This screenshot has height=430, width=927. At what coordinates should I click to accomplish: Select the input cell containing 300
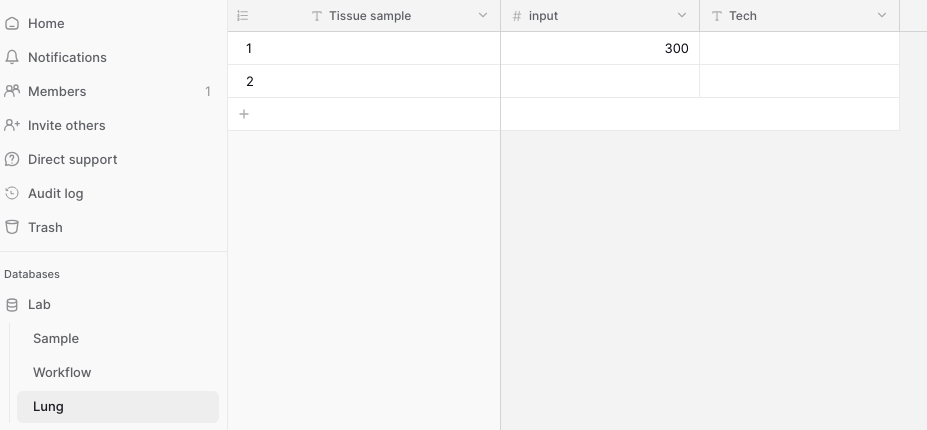[600, 49]
